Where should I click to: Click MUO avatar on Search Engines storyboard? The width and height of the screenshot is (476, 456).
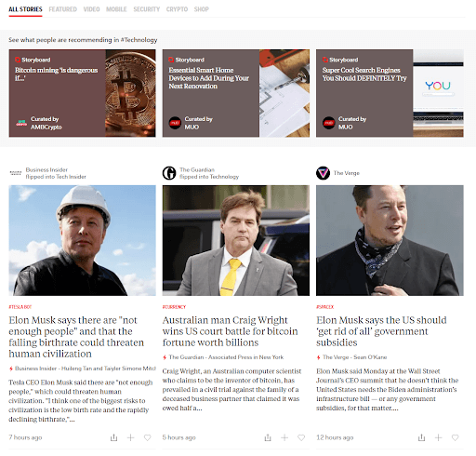[x=328, y=123]
